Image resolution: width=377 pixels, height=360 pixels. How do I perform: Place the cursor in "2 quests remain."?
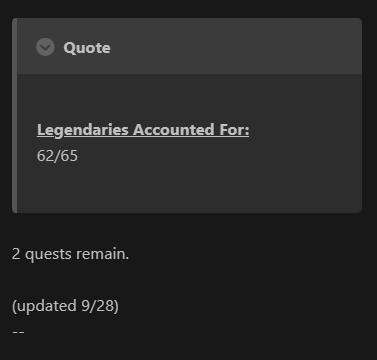tap(70, 254)
